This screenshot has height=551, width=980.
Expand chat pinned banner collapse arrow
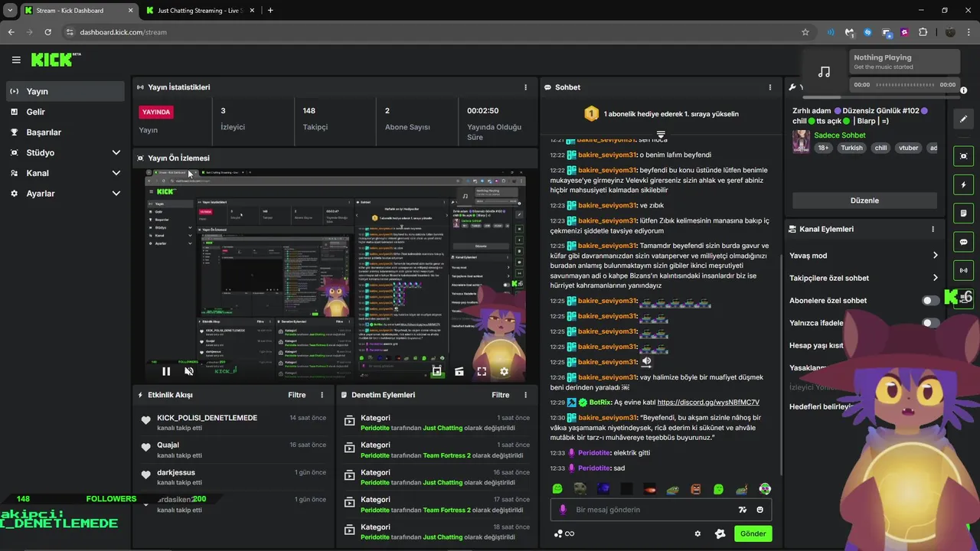(661, 134)
